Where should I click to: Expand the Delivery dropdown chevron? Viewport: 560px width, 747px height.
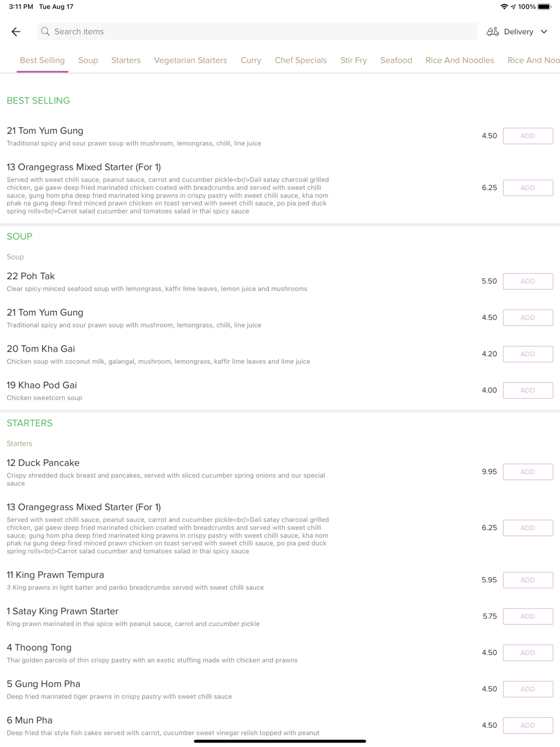(544, 32)
